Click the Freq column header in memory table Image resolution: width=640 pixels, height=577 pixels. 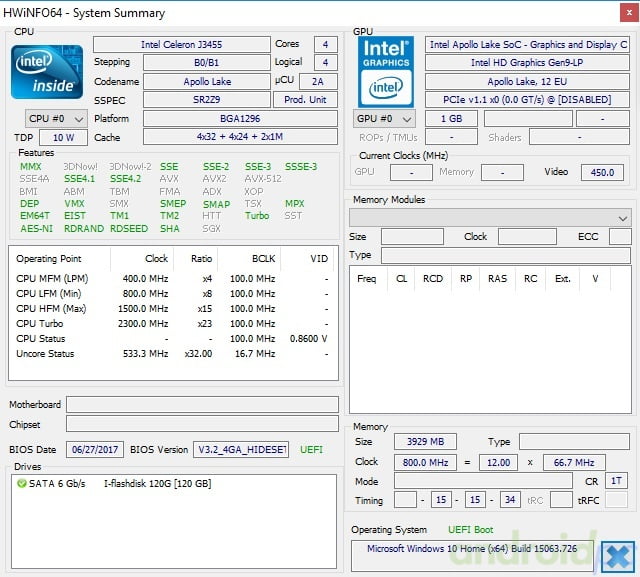click(366, 279)
